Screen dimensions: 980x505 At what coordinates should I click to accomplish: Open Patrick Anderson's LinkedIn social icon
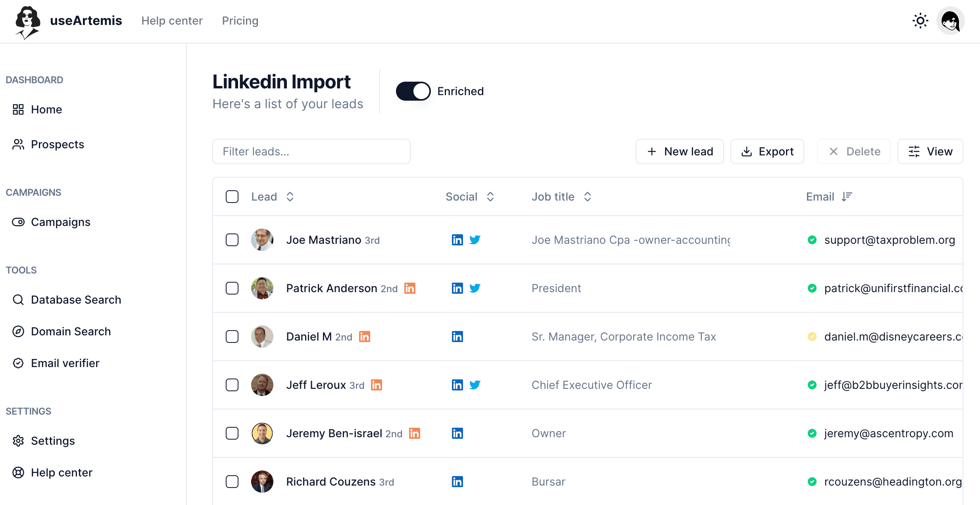pos(457,288)
